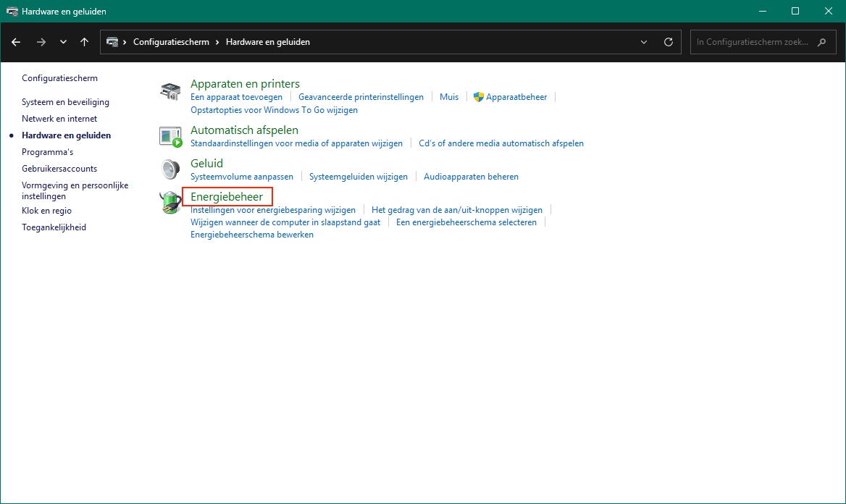Click the Automatisch afspelen icon
The width and height of the screenshot is (846, 504).
[170, 136]
